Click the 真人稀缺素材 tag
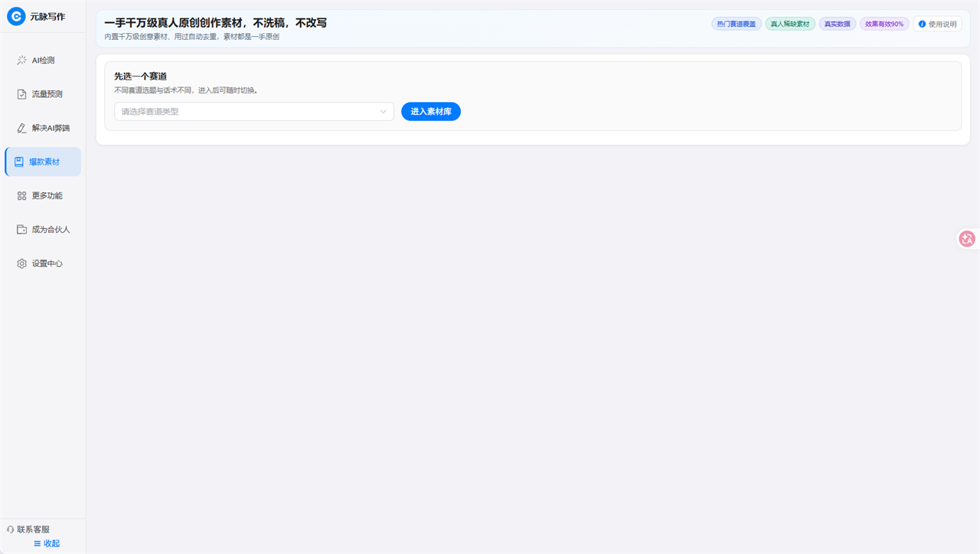 790,24
